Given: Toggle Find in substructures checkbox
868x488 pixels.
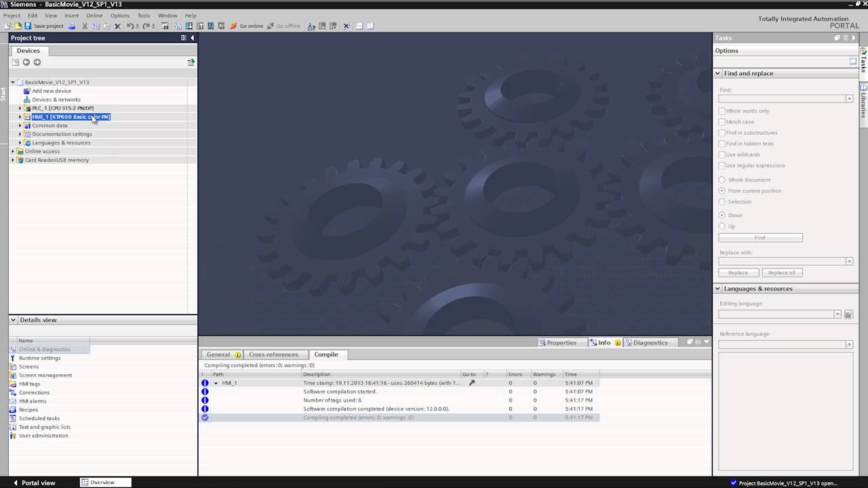Looking at the screenshot, I should (x=722, y=133).
